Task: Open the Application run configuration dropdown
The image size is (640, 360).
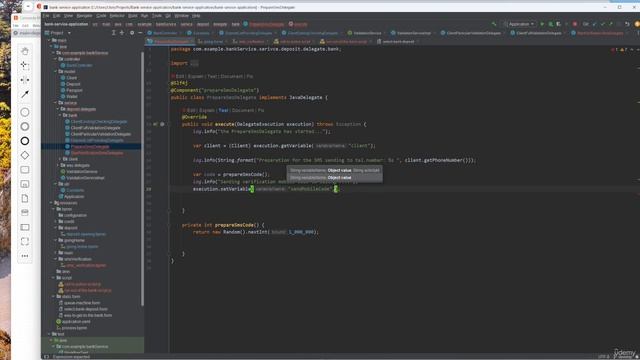Action: click(520, 24)
